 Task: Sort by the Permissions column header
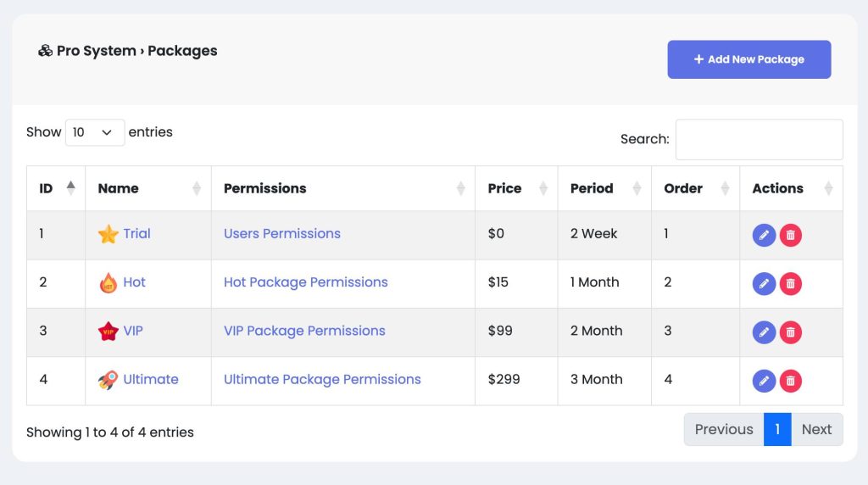(343, 188)
